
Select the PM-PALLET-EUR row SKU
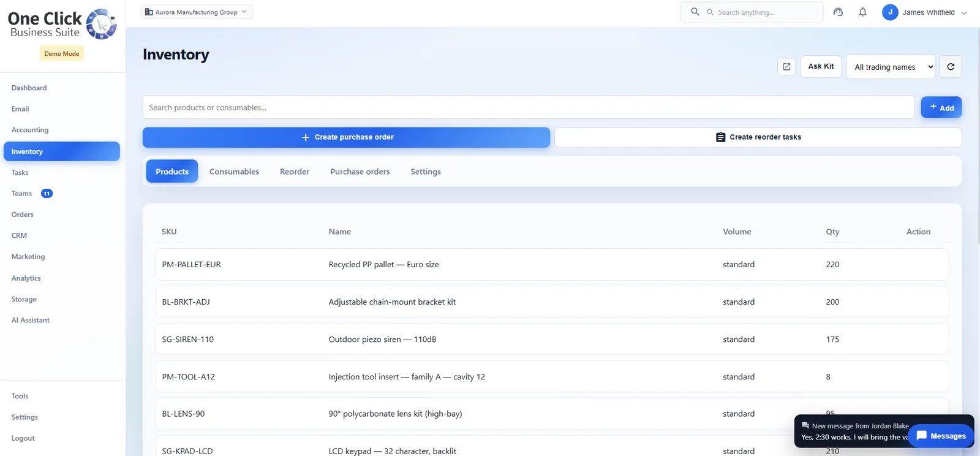point(191,265)
